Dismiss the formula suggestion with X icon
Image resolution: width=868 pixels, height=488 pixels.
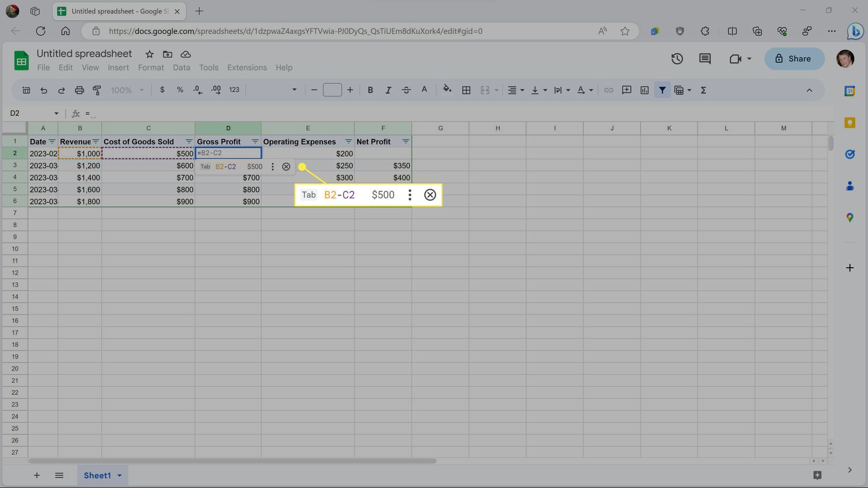point(286,167)
